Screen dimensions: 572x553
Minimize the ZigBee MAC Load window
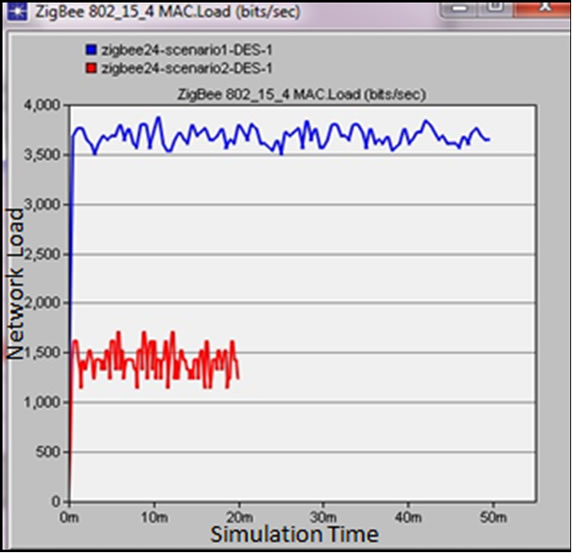click(459, 8)
